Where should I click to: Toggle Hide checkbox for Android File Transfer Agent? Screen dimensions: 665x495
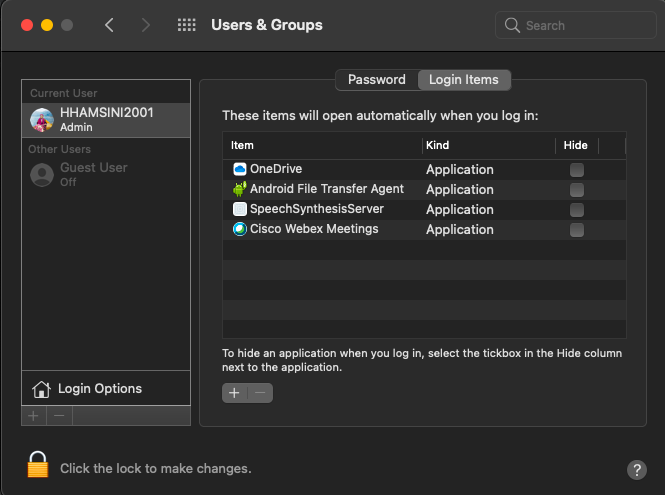(576, 190)
